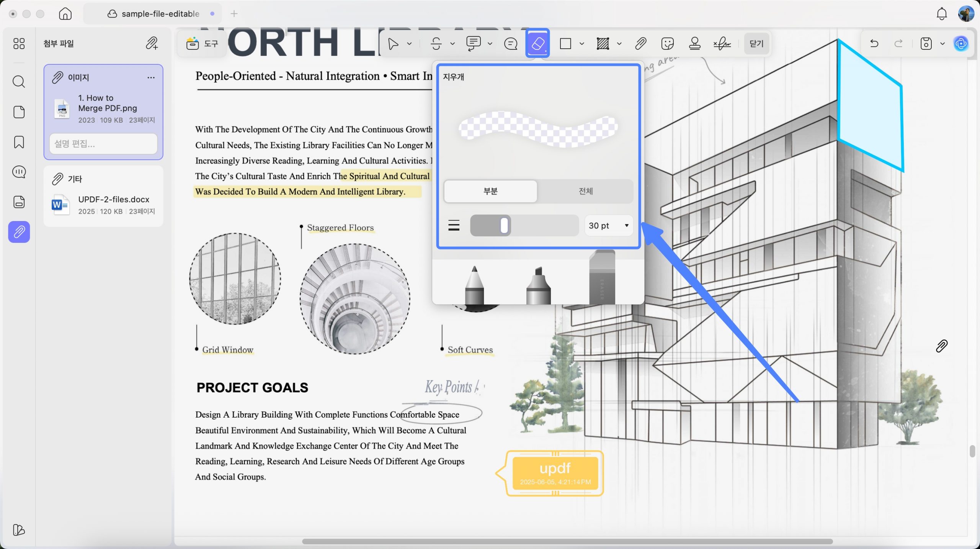Open the 도구 tools menu
Image resolution: width=980 pixels, height=549 pixels.
tap(202, 43)
